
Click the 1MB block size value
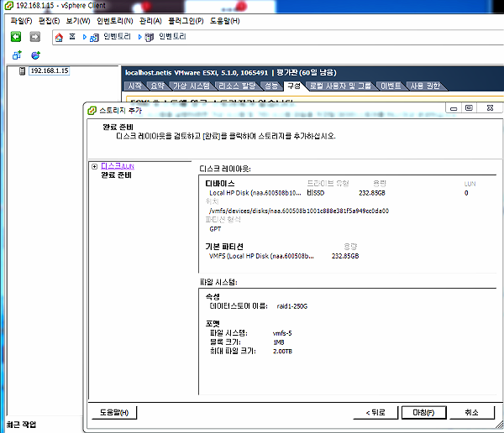point(279,342)
